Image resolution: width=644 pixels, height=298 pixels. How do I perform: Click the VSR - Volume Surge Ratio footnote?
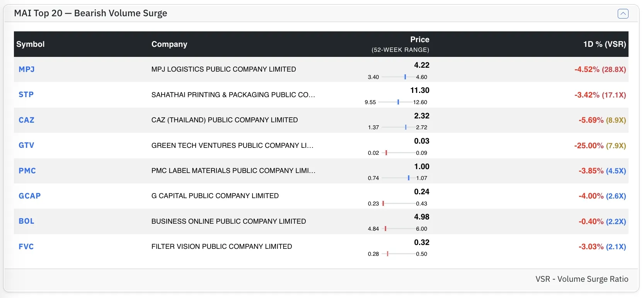point(582,279)
